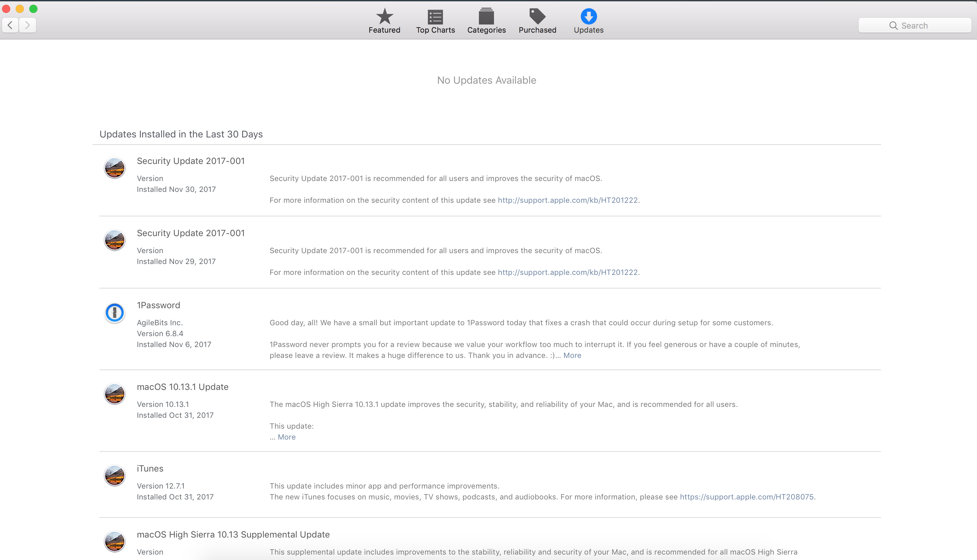Click 'Version 12.7.1' text
This screenshot has height=560, width=977.
(161, 486)
